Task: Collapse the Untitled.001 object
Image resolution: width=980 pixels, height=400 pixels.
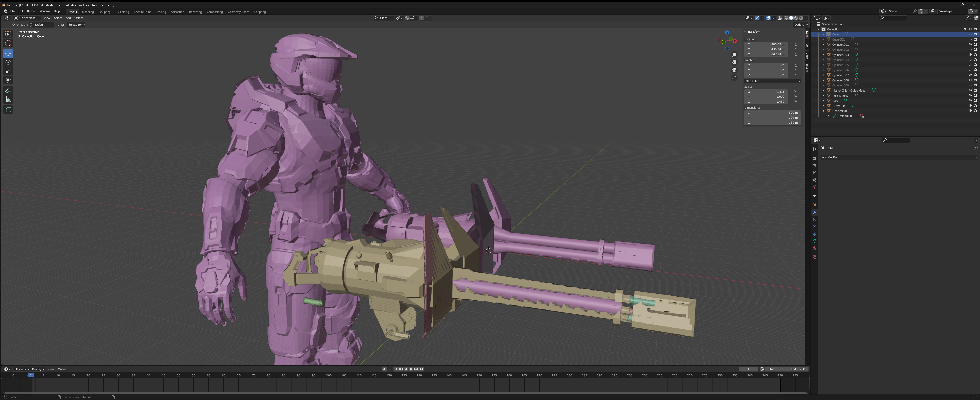Action: 824,111
